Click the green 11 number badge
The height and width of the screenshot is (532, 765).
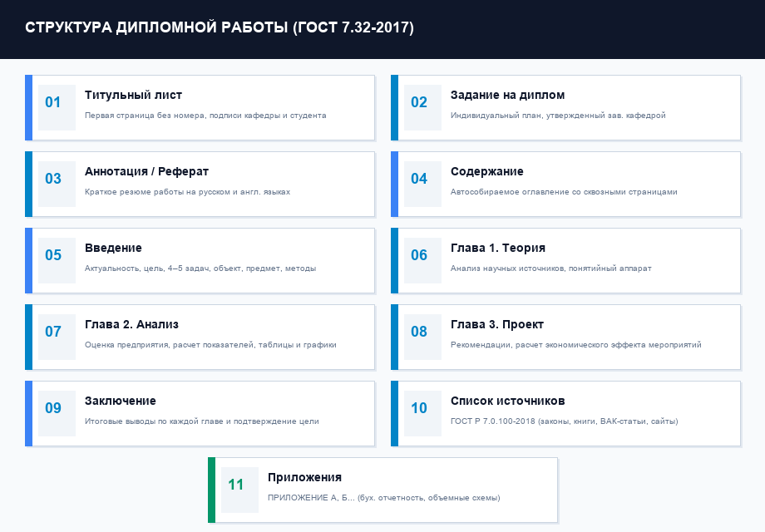click(x=239, y=490)
